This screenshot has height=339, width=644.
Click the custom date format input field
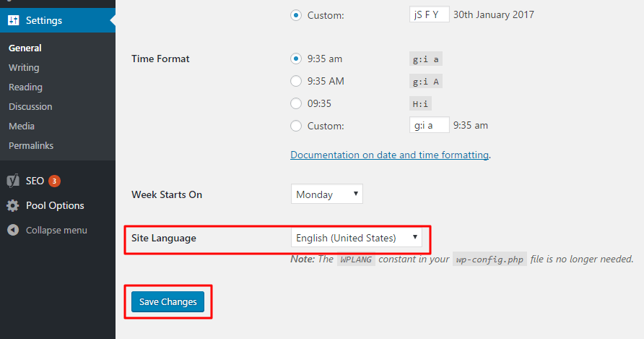click(429, 14)
